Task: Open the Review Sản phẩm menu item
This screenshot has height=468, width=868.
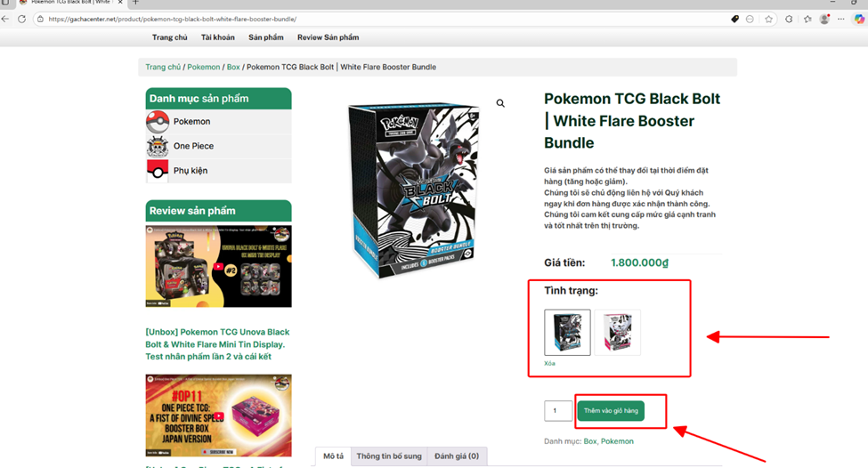Action: tap(329, 37)
